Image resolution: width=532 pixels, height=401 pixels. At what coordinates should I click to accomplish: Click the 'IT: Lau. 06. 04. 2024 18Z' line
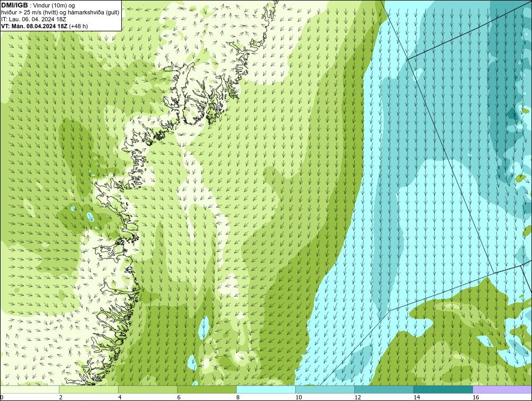coord(34,19)
